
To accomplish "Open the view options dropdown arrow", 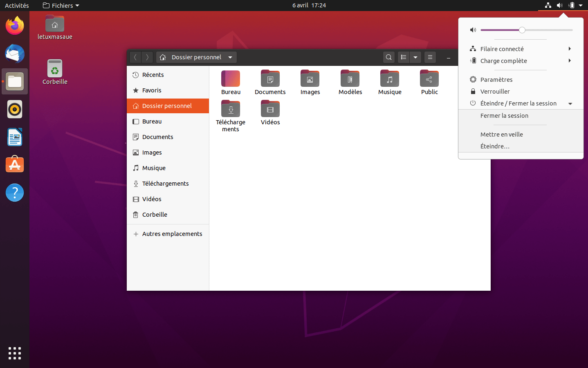I will 415,57.
